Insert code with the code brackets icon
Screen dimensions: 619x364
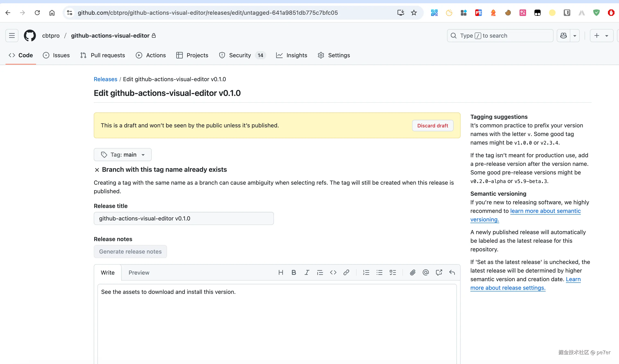(x=333, y=272)
